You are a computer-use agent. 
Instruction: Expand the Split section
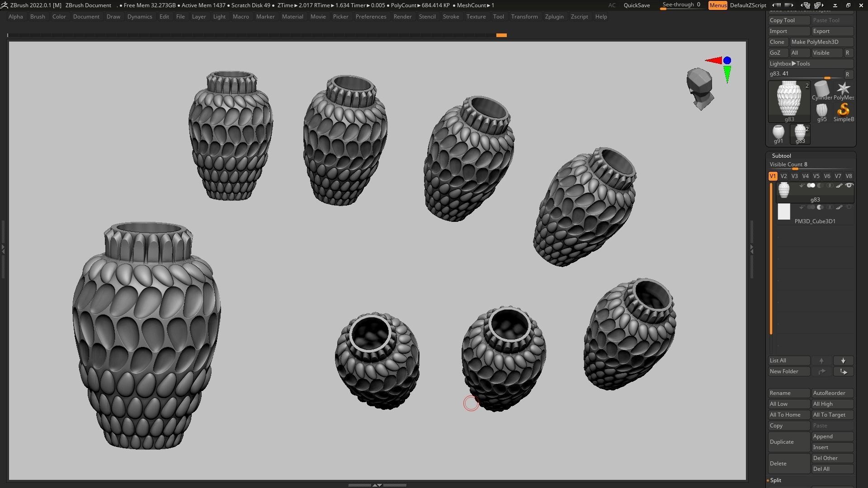[x=776, y=480]
